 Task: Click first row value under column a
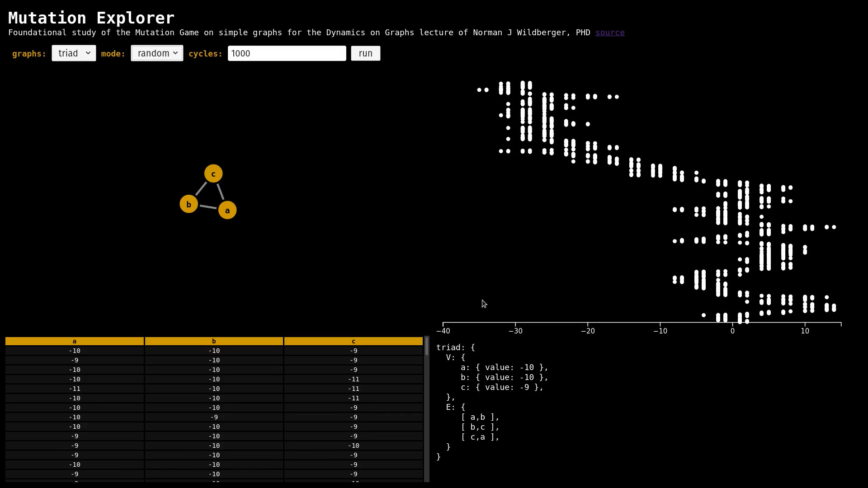[x=75, y=351]
